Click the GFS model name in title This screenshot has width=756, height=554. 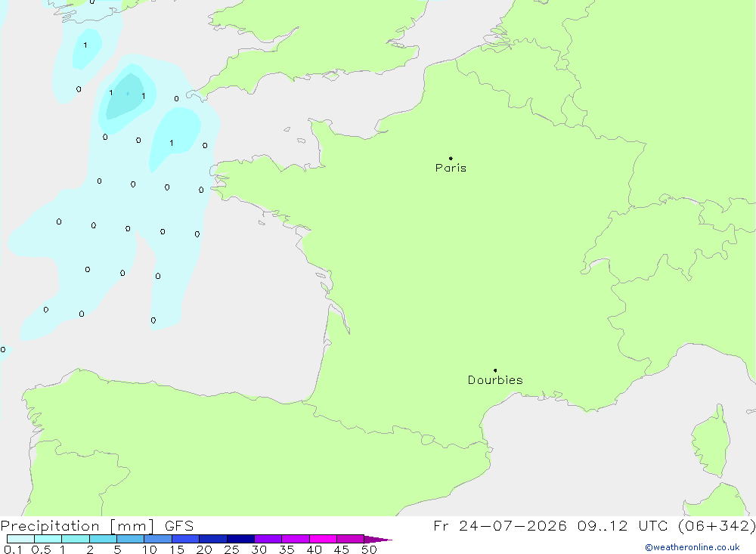tap(179, 526)
